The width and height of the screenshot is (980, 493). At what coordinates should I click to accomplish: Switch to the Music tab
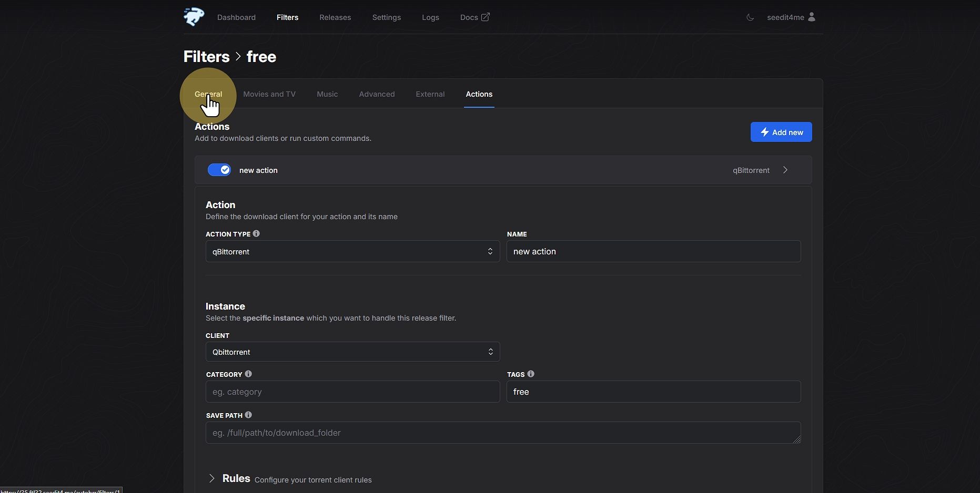(327, 94)
